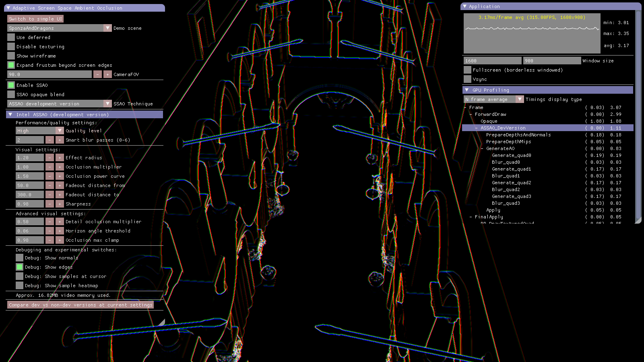Click Compare dev vs non-dev versions button
The image size is (644, 362).
tap(80, 304)
